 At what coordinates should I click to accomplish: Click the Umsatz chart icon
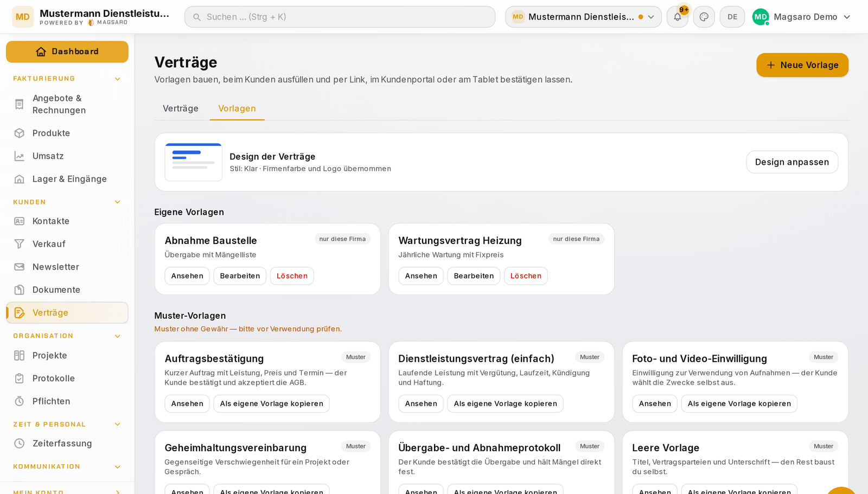[20, 156]
